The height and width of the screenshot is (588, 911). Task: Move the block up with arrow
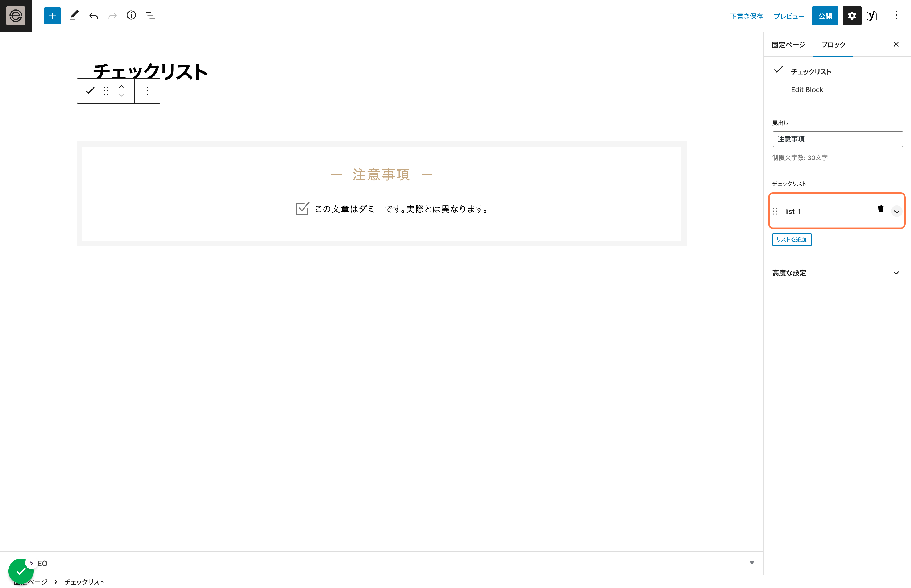121,87
